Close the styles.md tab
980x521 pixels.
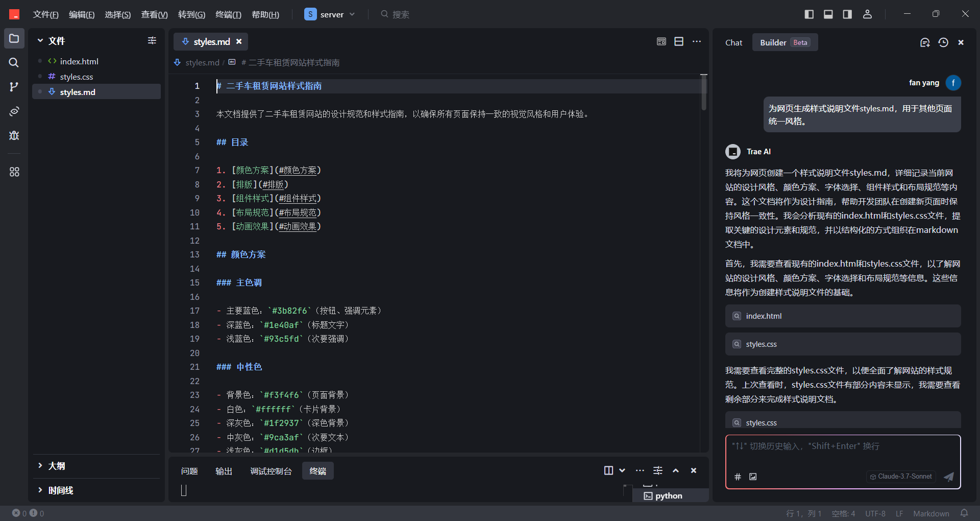pos(239,41)
